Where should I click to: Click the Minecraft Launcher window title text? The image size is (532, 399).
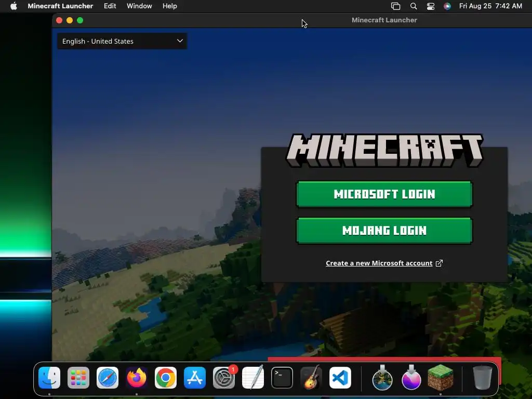384,20
